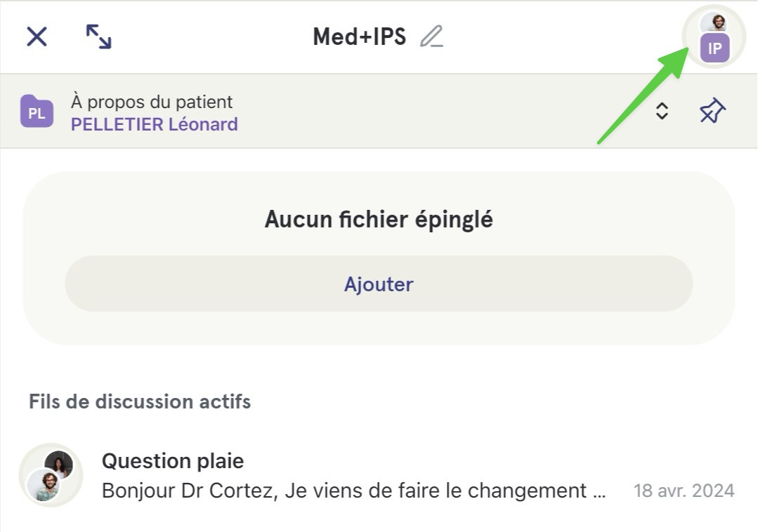Open message preview starting Bonjour Dr Cortez

[x=353, y=491]
